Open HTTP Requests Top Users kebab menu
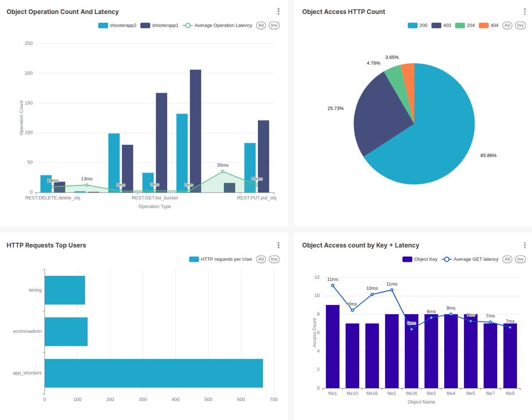This screenshot has height=420, width=532. (x=278, y=245)
